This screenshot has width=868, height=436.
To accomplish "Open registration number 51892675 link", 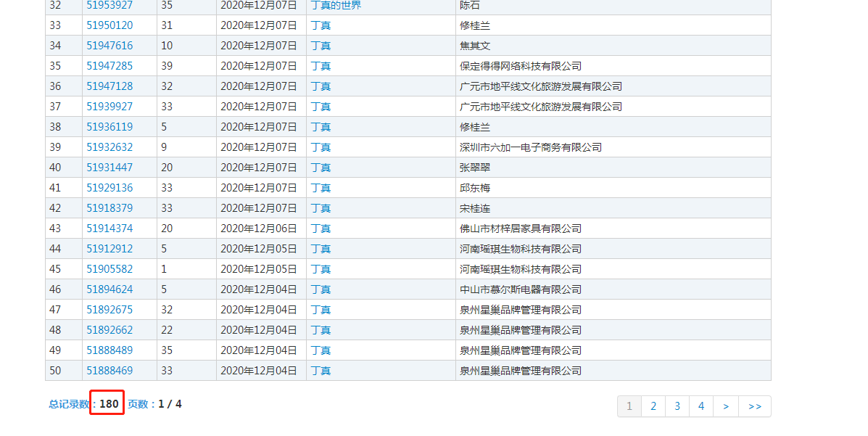I will [x=109, y=310].
